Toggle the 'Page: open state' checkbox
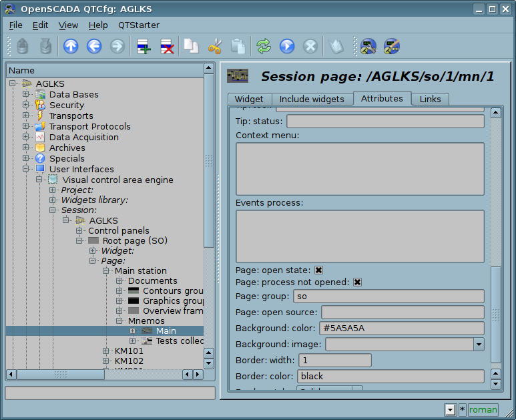 [x=319, y=270]
